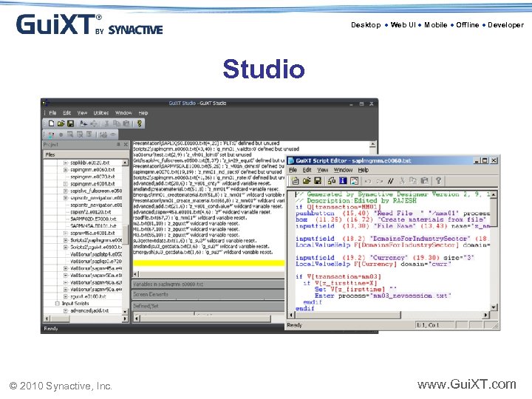Image resolution: width=532 pixels, height=399 pixels.
Task: Open Edit menu in GuiXT Studio
Action: pyautogui.click(x=66, y=113)
